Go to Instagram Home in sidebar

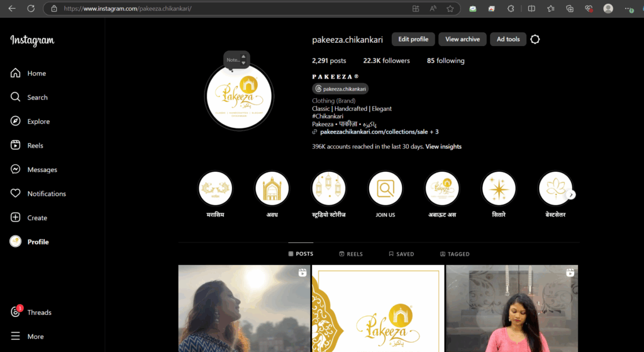point(28,73)
